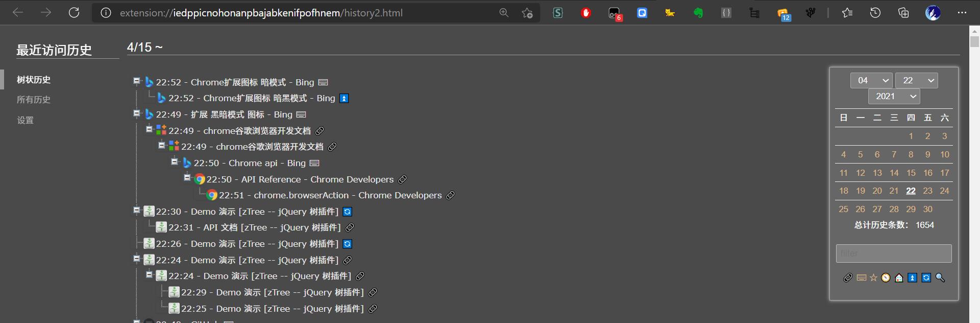980x323 pixels.
Task: Click the house filter icon in calendar panel
Action: pos(899,278)
